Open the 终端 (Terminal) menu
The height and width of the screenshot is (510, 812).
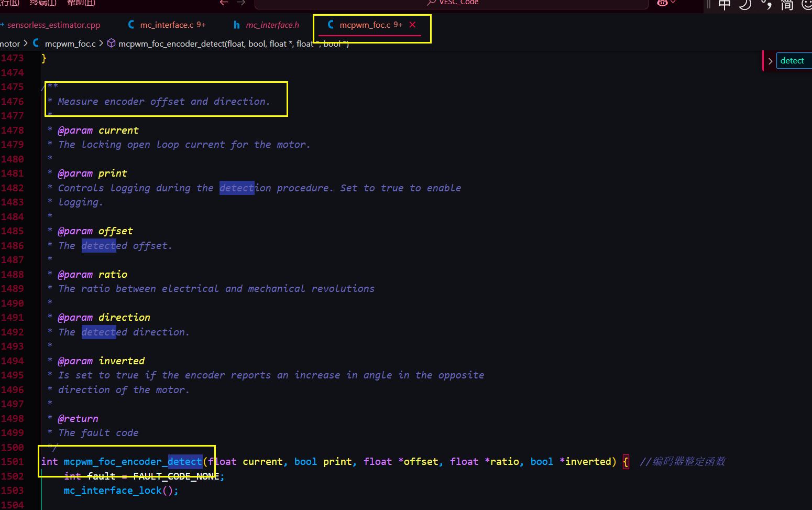pyautogui.click(x=43, y=3)
